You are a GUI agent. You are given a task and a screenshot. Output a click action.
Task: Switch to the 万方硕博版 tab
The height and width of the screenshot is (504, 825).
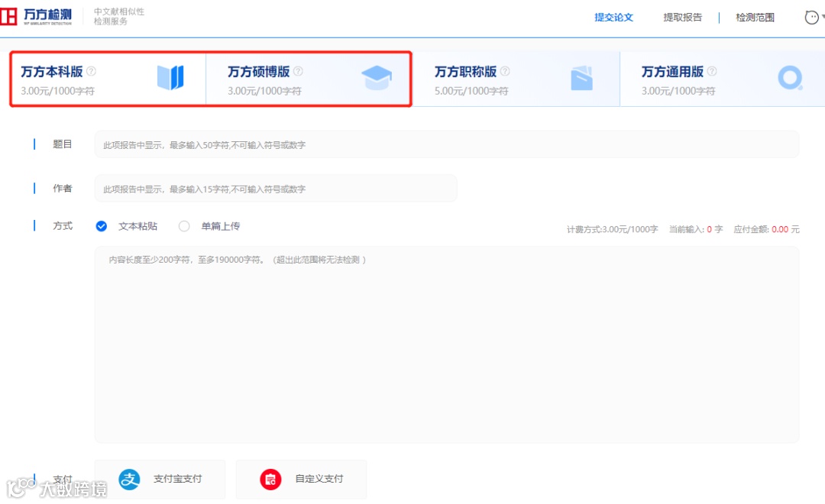(309, 79)
